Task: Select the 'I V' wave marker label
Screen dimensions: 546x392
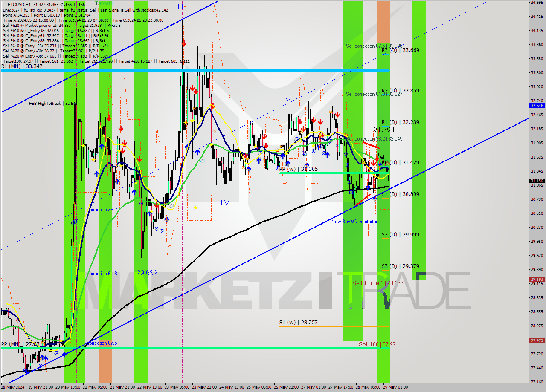Action: tap(225, 203)
